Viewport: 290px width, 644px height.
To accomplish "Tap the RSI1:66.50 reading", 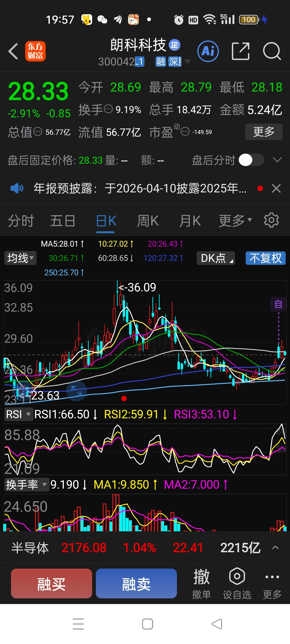I will [66, 414].
